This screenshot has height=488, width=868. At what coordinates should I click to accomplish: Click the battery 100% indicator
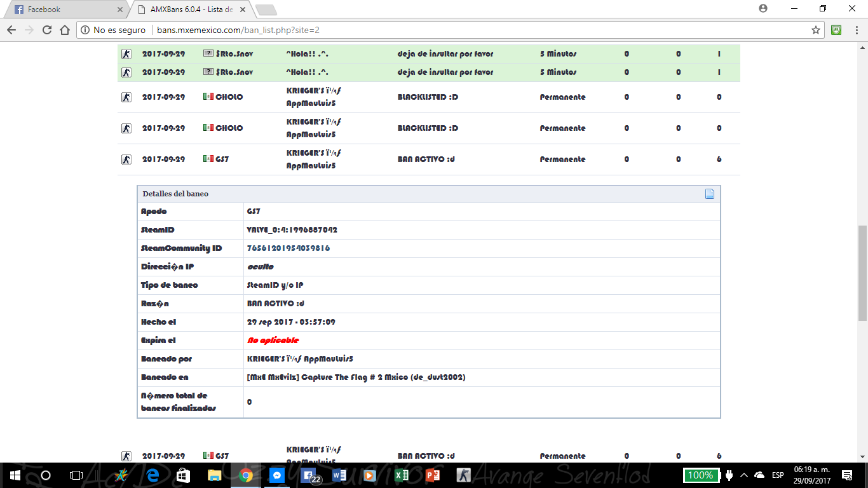[x=700, y=475]
